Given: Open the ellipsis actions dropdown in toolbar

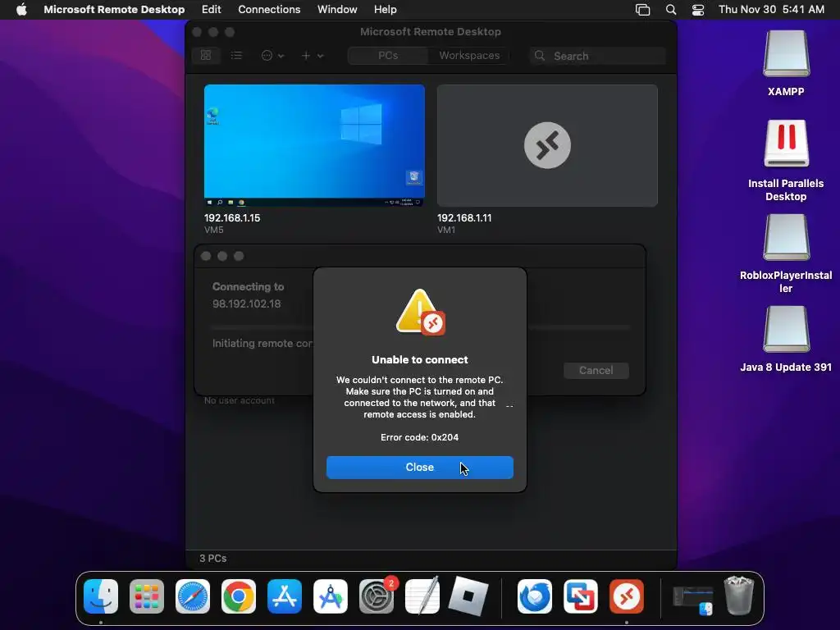Looking at the screenshot, I should [272, 55].
